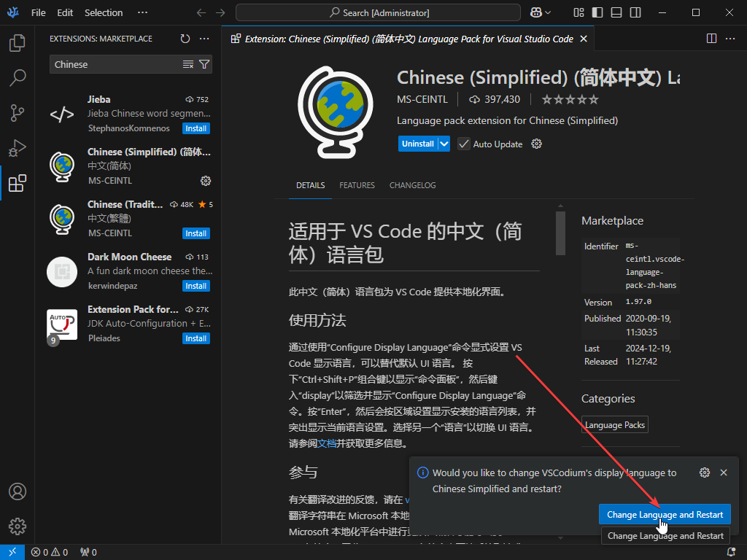Open Source Control from the activity bar
This screenshot has width=747, height=560.
tap(16, 113)
